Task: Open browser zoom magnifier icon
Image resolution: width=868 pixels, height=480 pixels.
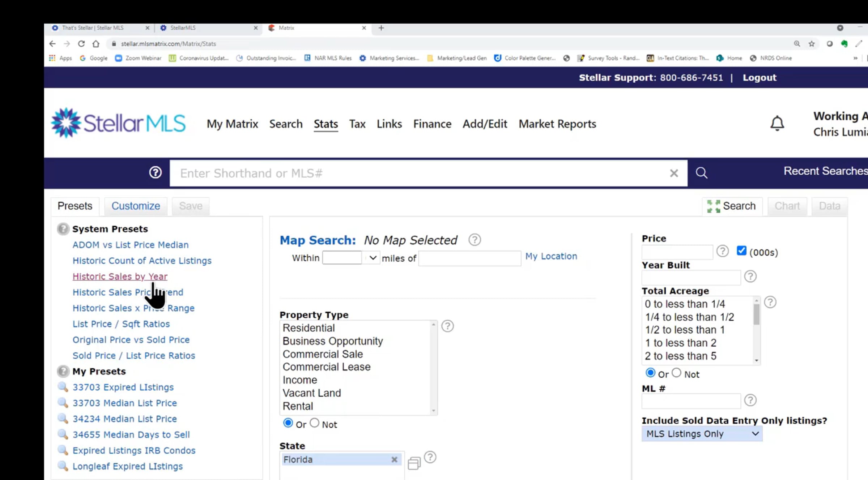Action: 797,44
